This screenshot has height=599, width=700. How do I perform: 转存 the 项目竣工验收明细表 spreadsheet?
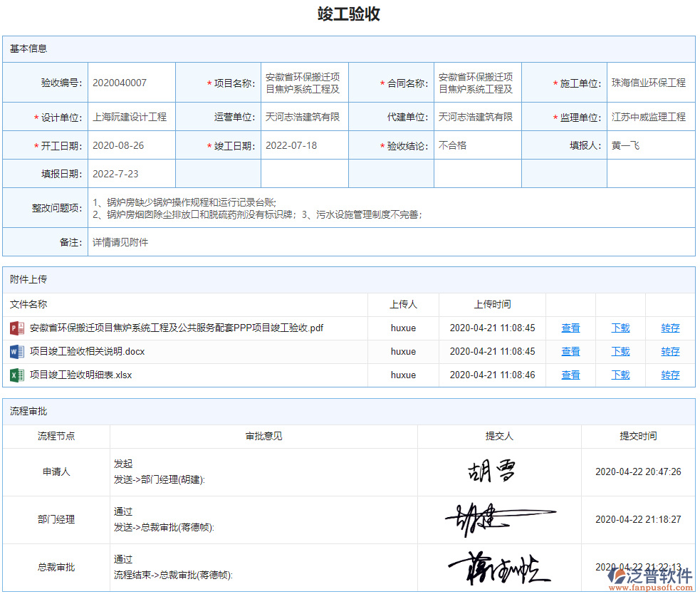[x=669, y=375]
